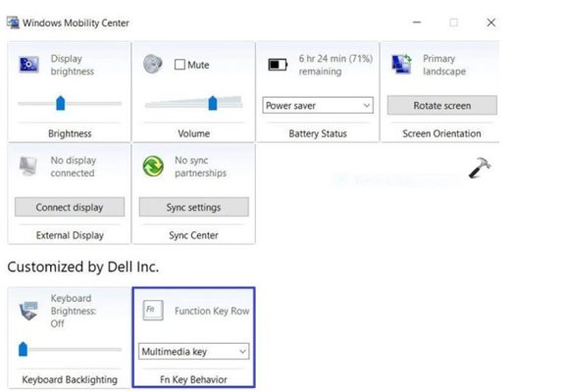Click the "Fn Key Behavior" label
This screenshot has width=562, height=392.
(x=193, y=379)
